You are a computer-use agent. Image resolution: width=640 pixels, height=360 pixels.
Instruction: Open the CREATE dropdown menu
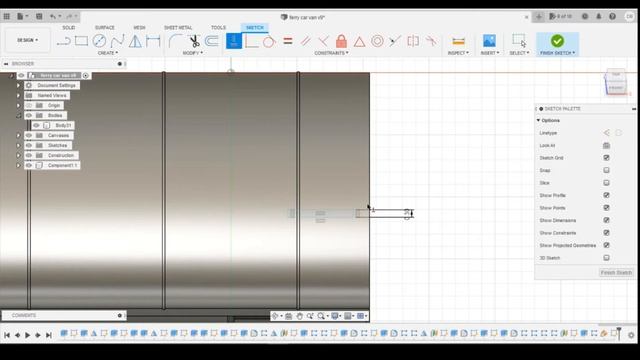pos(108,53)
